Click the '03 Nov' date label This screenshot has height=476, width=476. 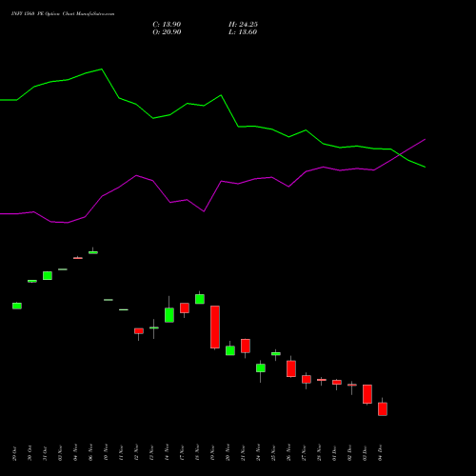[60, 453]
